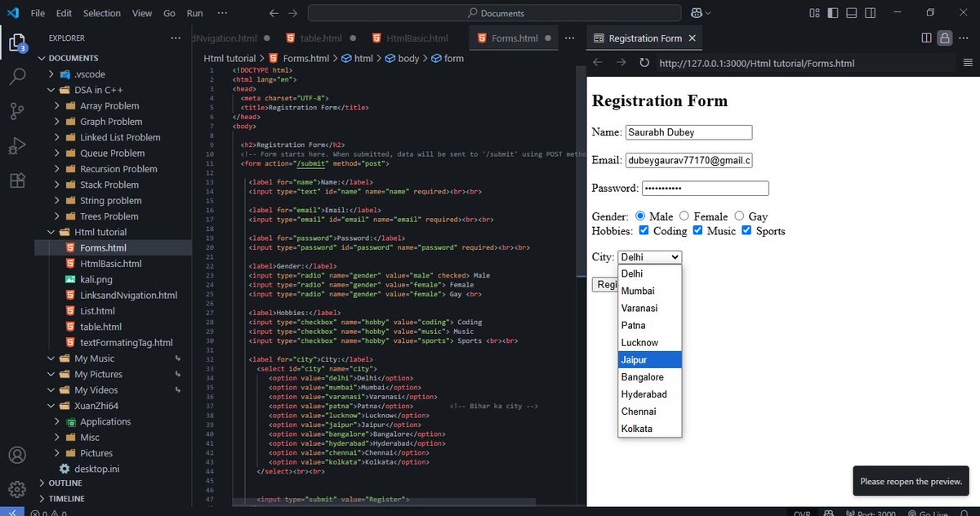Screen dimensions: 980x516
Task: Open the Extensions view
Action: click(17, 181)
